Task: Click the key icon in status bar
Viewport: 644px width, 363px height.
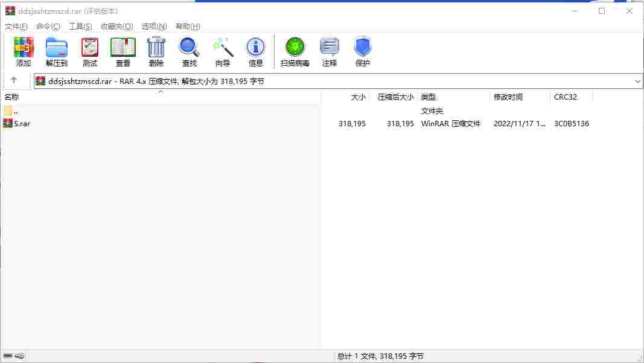Action: [20, 356]
